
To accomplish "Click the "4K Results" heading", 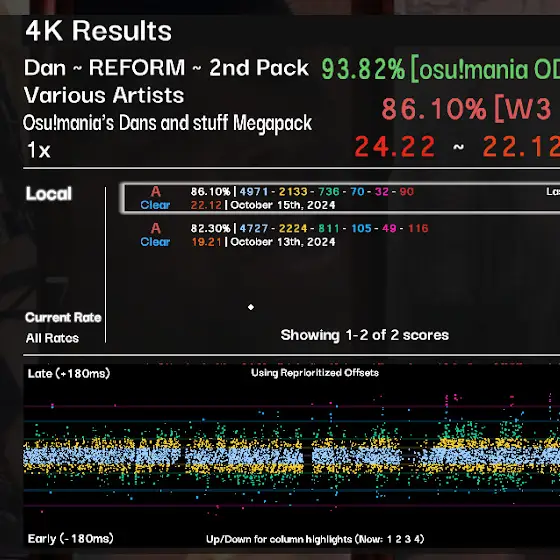I will pyautogui.click(x=99, y=31).
